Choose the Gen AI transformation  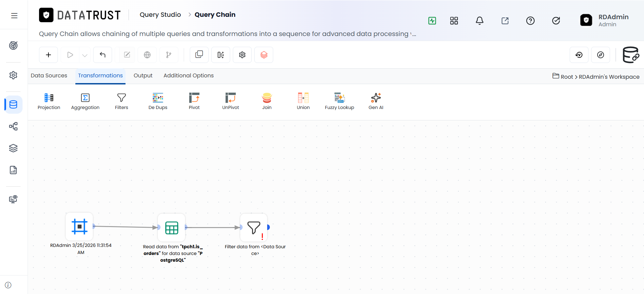click(376, 101)
